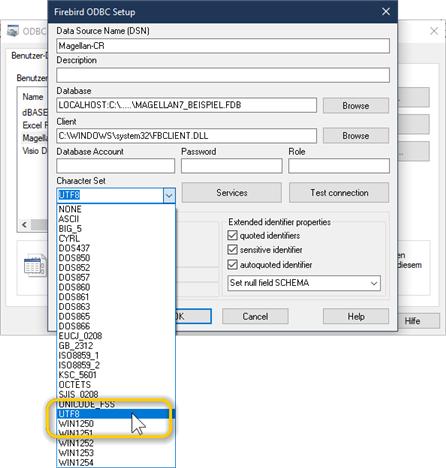
Task: Click the Character Set combo box text
Action: [x=110, y=195]
